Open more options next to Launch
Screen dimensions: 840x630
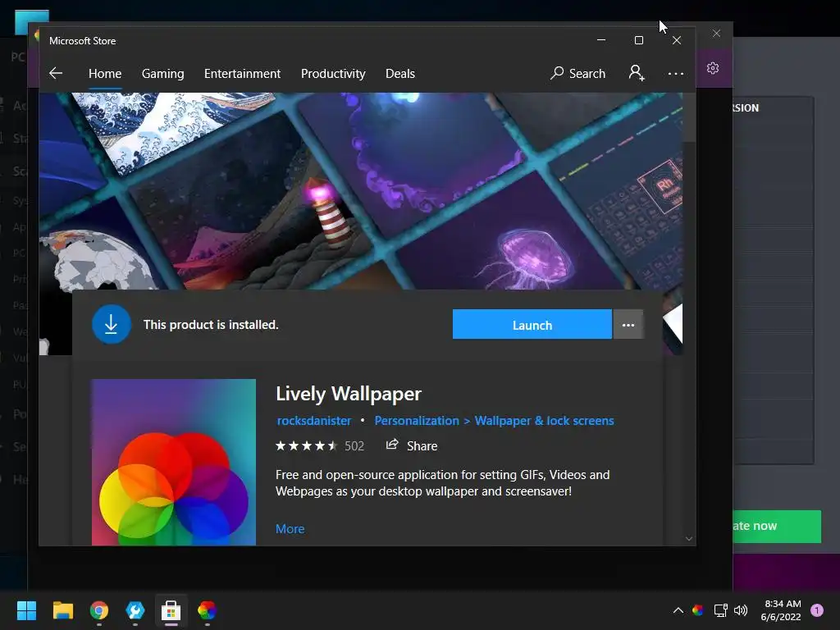click(628, 325)
